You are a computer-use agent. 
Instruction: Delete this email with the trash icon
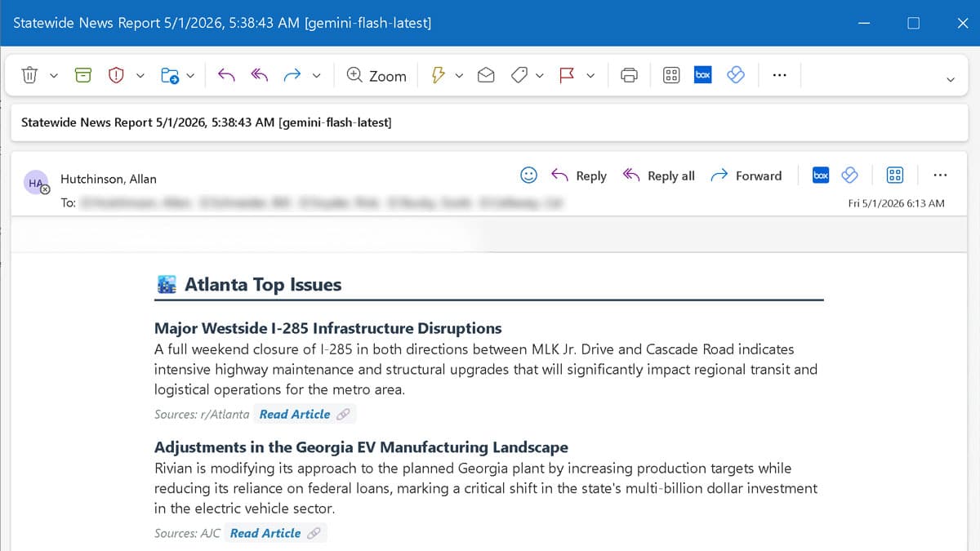coord(29,75)
